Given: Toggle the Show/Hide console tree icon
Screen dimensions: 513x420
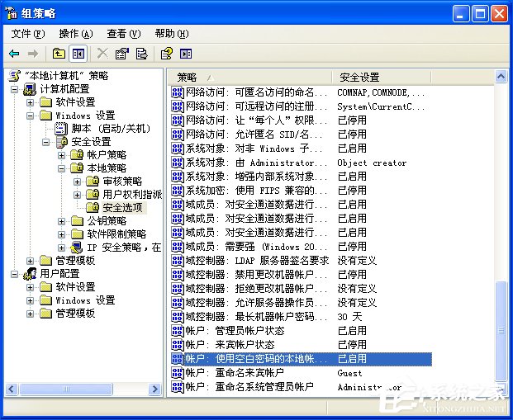Looking at the screenshot, I should (x=78, y=54).
